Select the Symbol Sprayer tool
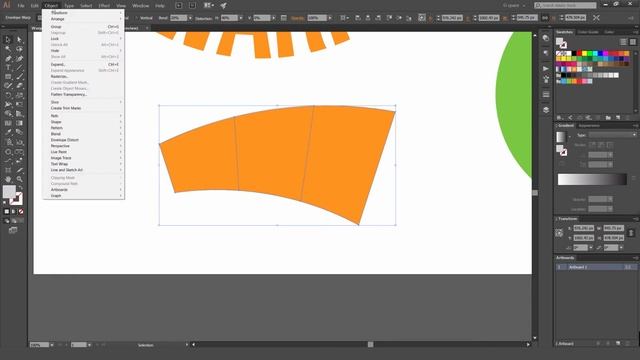Image resolution: width=640 pixels, height=360 pixels. tap(7, 142)
